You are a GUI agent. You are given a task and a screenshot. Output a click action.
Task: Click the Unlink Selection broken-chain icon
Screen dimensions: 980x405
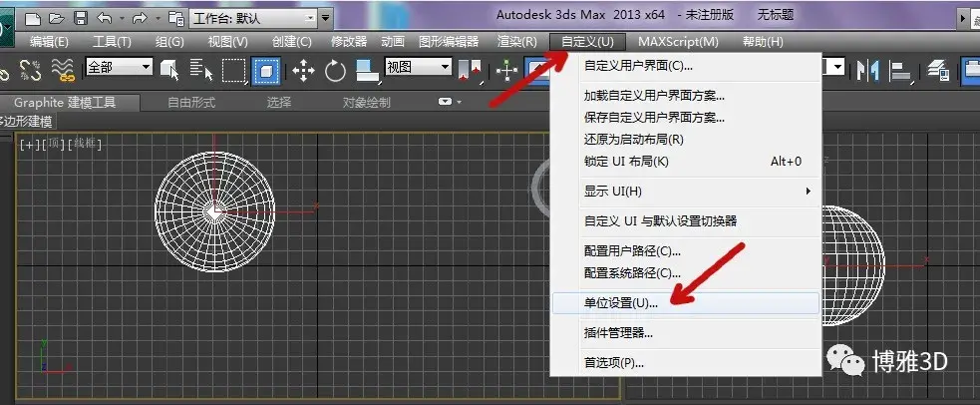coord(30,71)
